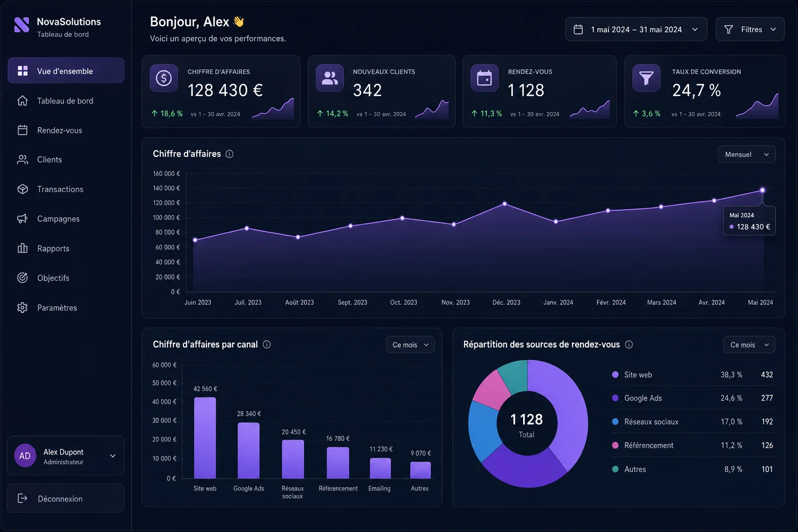Click the Déc. 2023 data point on line chart
The height and width of the screenshot is (532, 798).
tap(504, 204)
